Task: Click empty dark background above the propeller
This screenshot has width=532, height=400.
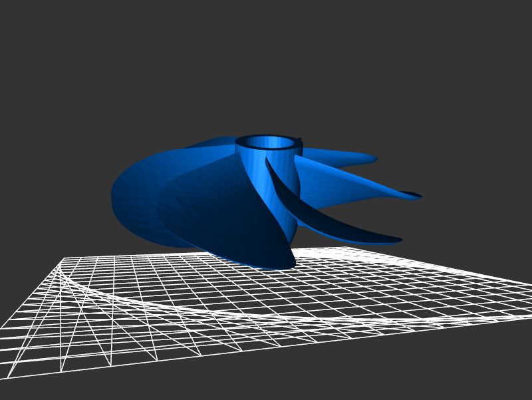Action: (x=266, y=67)
